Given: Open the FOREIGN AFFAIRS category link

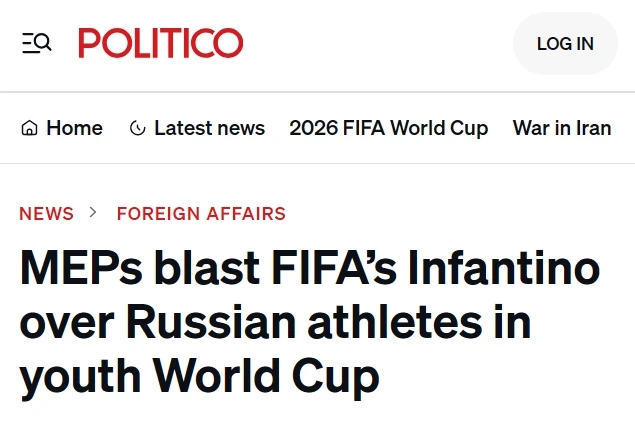Looking at the screenshot, I should [201, 213].
